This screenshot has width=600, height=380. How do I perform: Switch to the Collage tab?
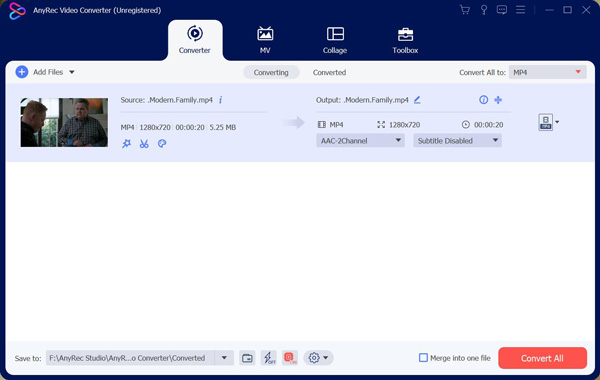tap(335, 40)
